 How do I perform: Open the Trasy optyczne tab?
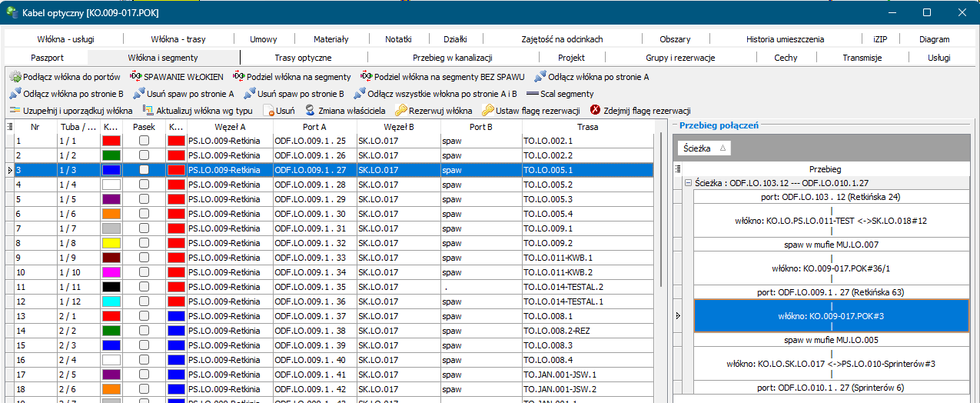click(x=303, y=58)
